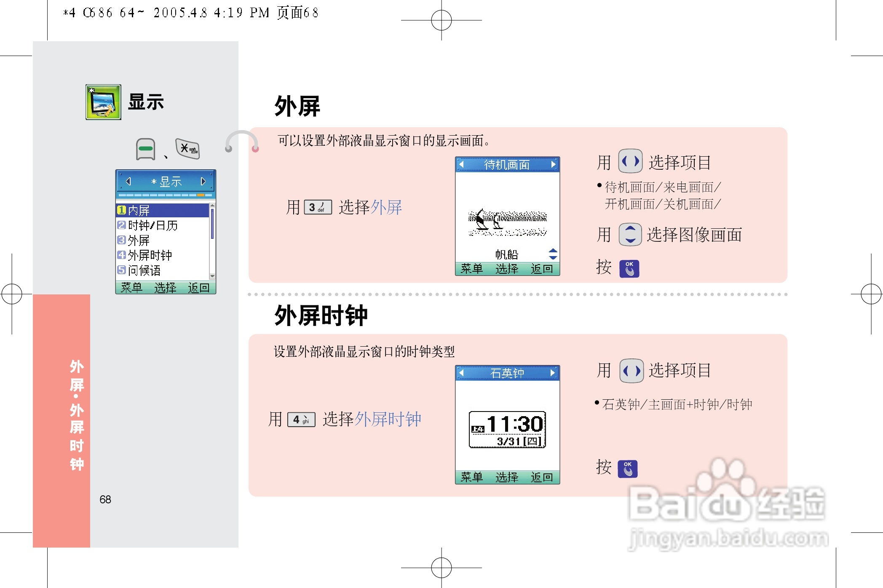883x588 pixels.
Task: Click the 显示 display settings icon
Action: [103, 102]
